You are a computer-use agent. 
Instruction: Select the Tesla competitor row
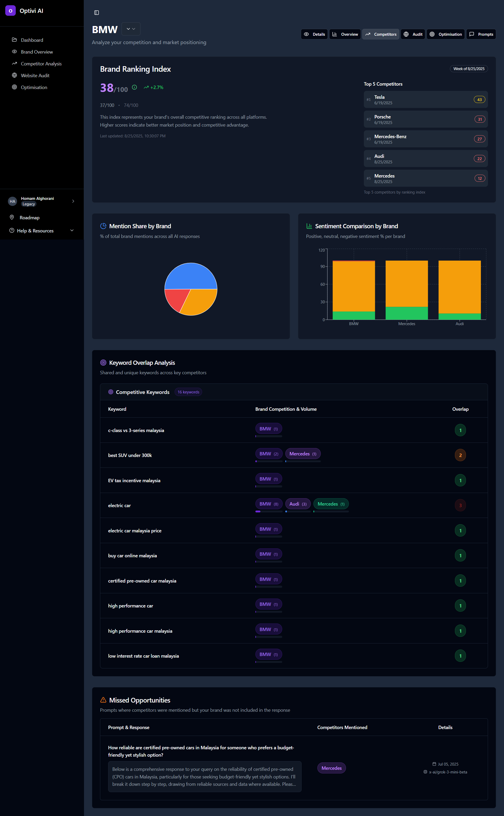[425, 100]
